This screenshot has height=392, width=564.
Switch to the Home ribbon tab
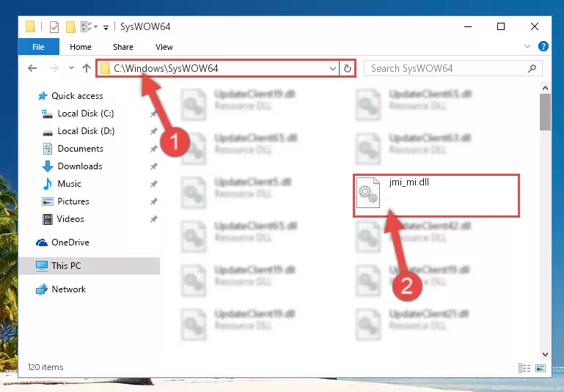(81, 47)
